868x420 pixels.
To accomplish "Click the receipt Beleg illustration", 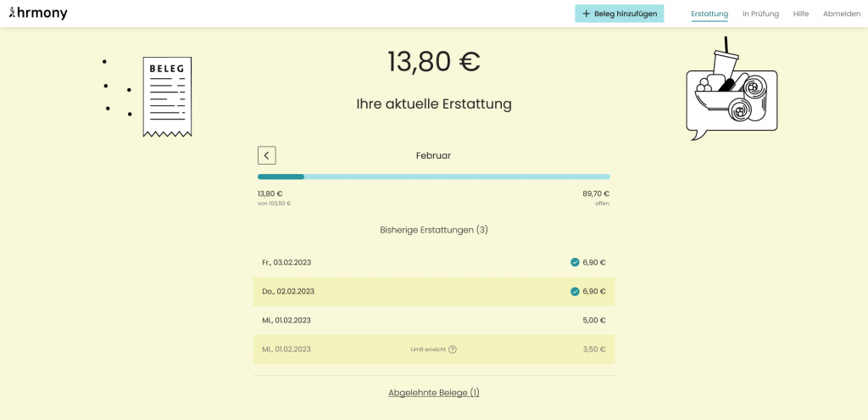I will (x=167, y=97).
